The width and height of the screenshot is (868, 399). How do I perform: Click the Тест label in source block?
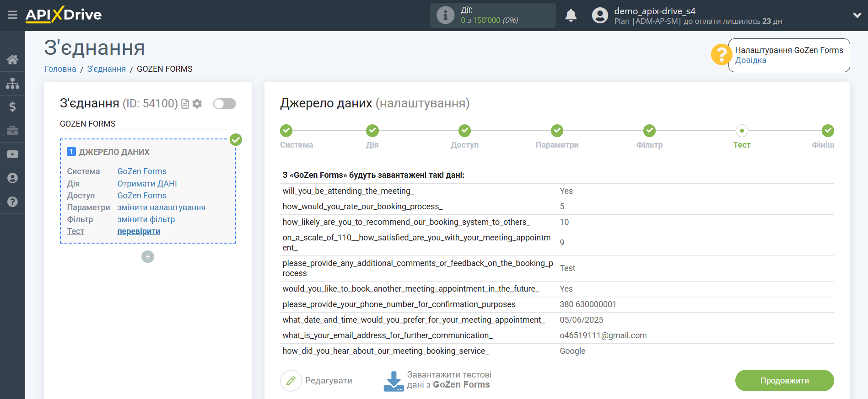pos(75,231)
